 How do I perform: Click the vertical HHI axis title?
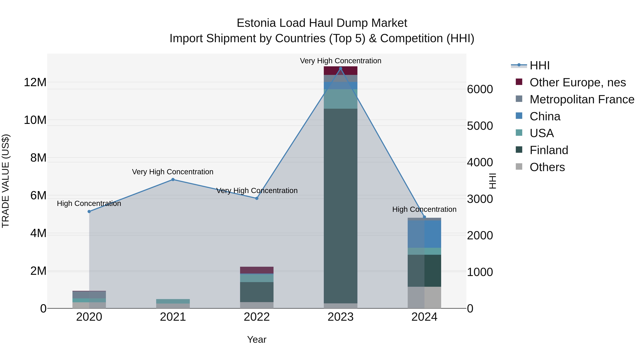492,181
